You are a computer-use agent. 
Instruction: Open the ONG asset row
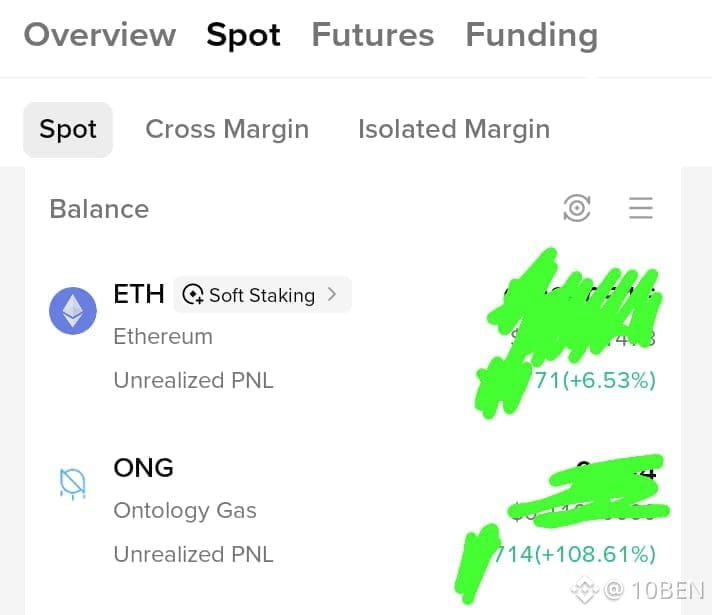pyautogui.click(x=353, y=511)
